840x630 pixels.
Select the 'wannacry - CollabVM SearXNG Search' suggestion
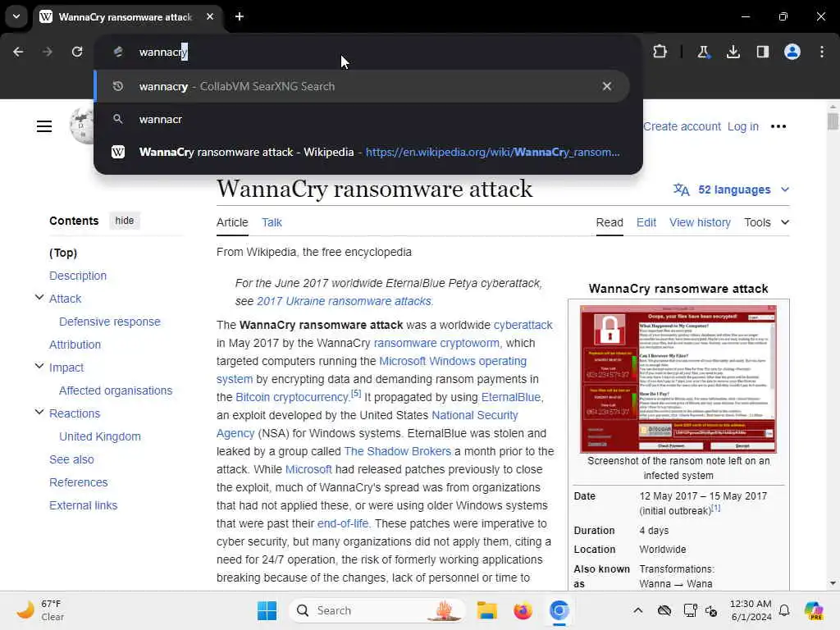click(x=362, y=86)
